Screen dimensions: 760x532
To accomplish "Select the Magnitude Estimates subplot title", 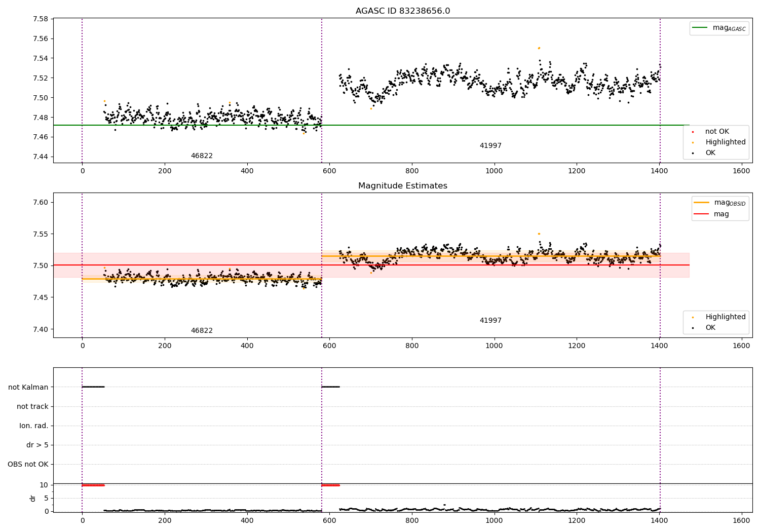I will tap(403, 186).
